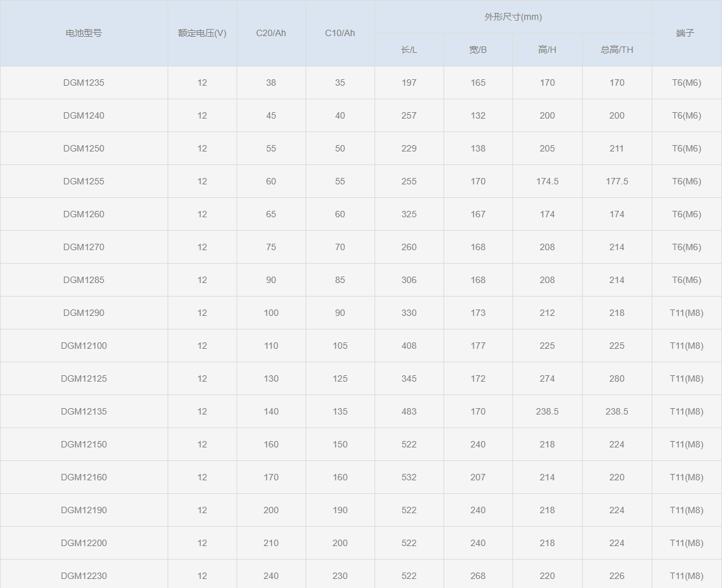Select the 483 length value for DGM12135

click(x=409, y=411)
